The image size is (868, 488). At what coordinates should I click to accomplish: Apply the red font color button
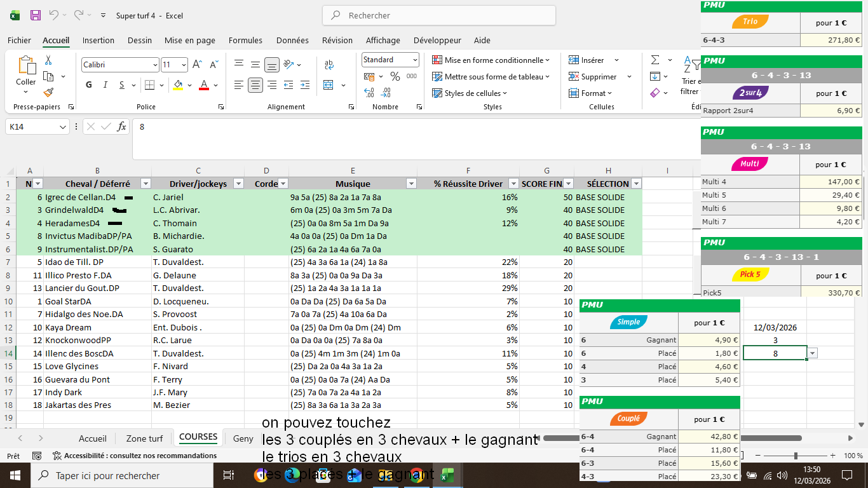(x=204, y=85)
